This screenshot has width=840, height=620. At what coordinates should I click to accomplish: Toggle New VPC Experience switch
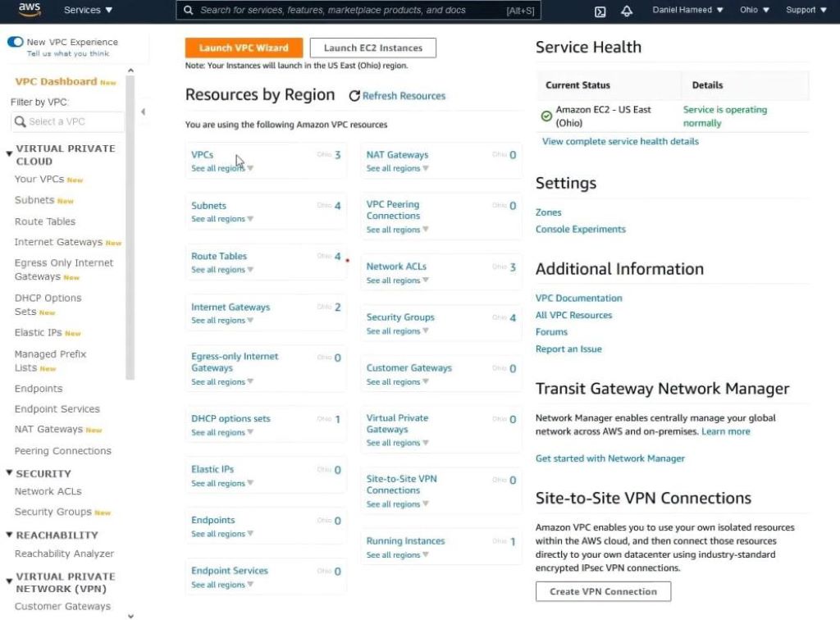coord(15,42)
